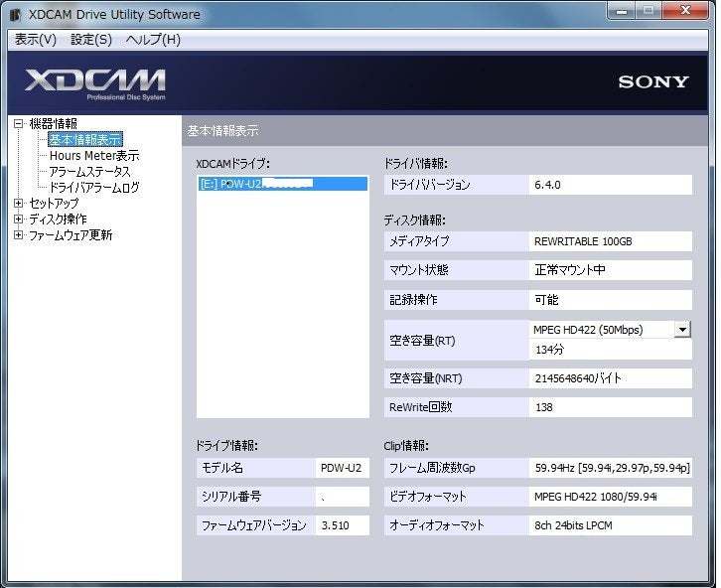
Task: Select the [E:] PDW-U2 drive entry
Action: 283,184
